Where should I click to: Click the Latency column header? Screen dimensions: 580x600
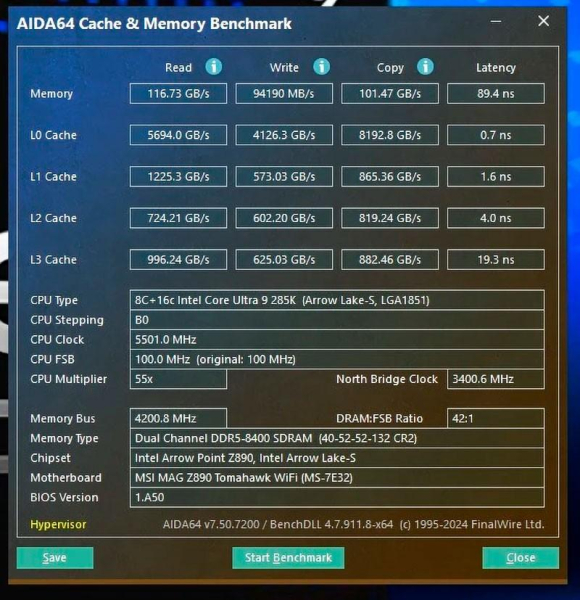tap(496, 68)
